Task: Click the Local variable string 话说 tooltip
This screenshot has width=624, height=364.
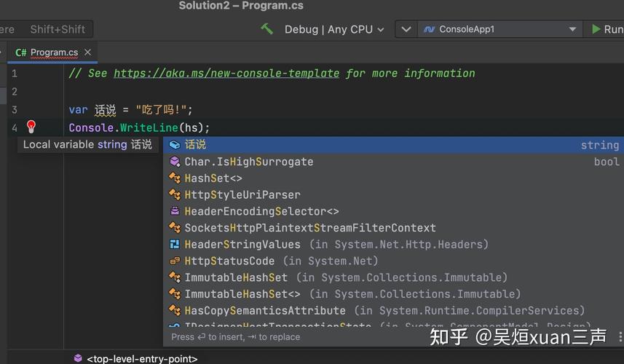Action: tap(87, 144)
